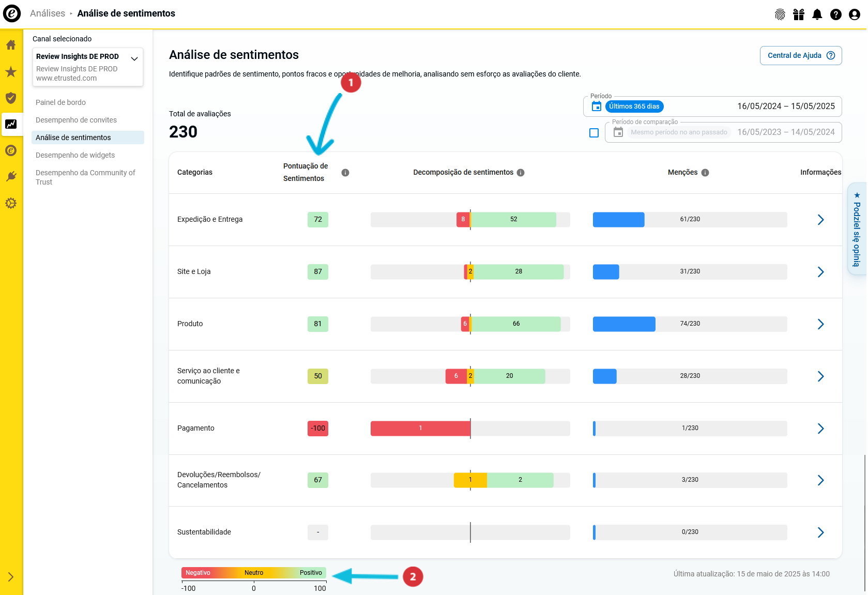Open the Home icon in sidebar

pyautogui.click(x=11, y=45)
